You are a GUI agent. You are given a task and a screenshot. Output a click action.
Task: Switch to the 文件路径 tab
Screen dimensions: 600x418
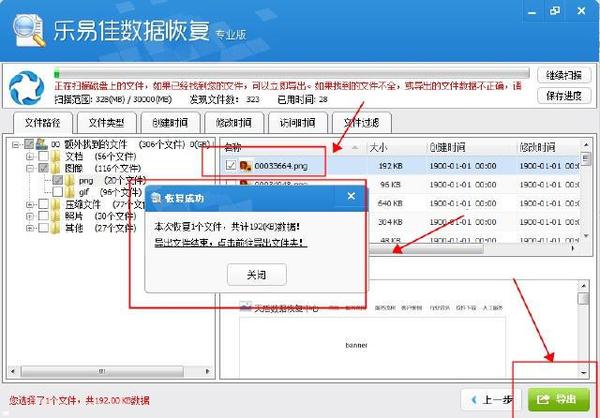pyautogui.click(x=42, y=123)
